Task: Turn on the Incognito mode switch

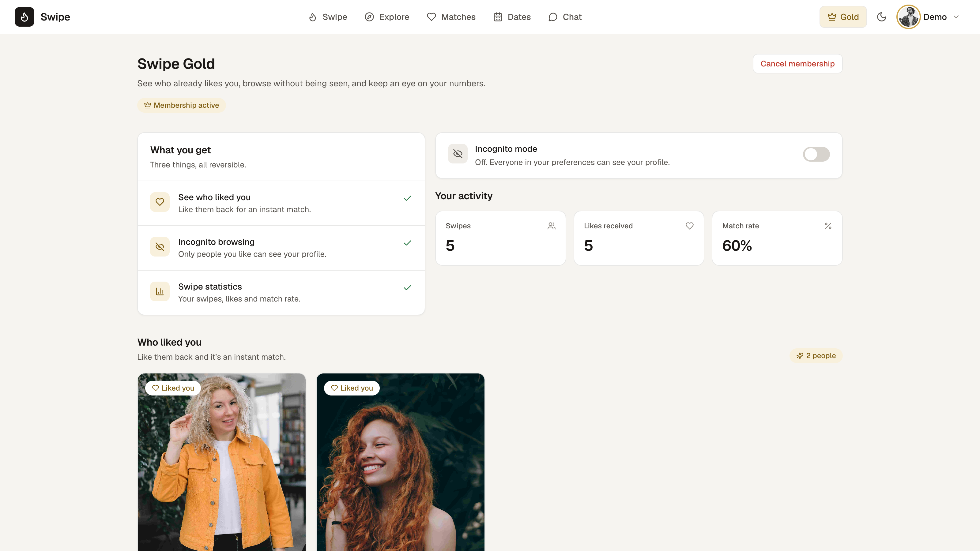Action: [x=816, y=154]
